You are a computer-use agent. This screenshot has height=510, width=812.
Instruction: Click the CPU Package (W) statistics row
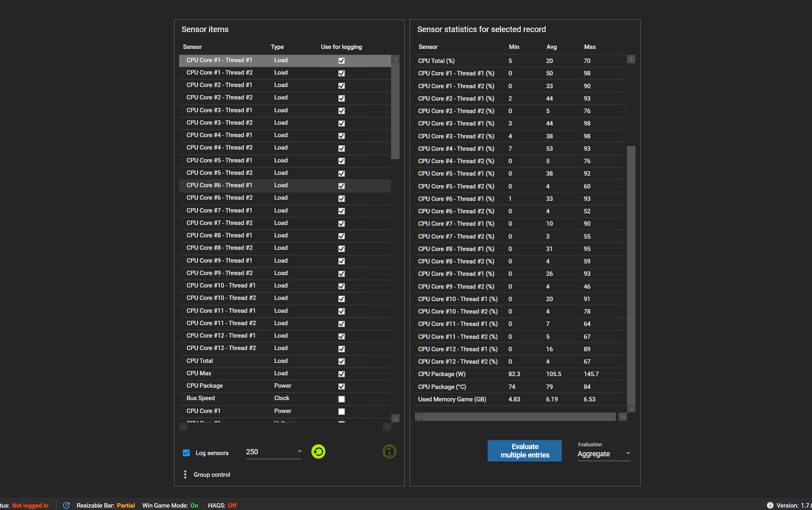click(441, 374)
